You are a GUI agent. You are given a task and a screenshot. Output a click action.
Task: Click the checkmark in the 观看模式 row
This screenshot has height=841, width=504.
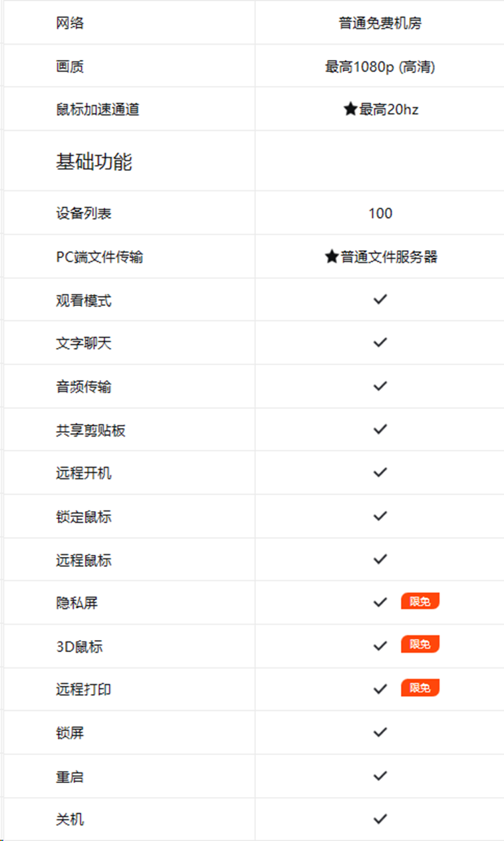[x=380, y=299]
